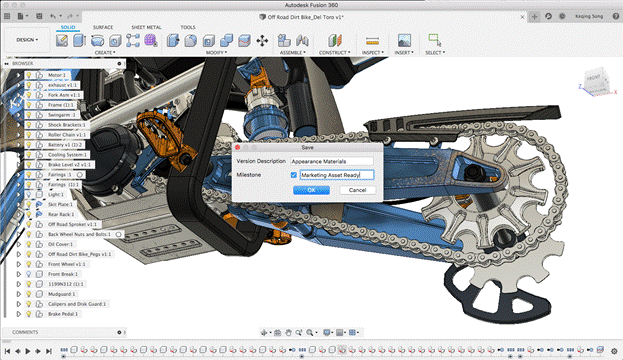Image resolution: width=623 pixels, height=360 pixels.
Task: Toggle visibility of Roller Chain v1:1
Action: pyautogui.click(x=29, y=134)
